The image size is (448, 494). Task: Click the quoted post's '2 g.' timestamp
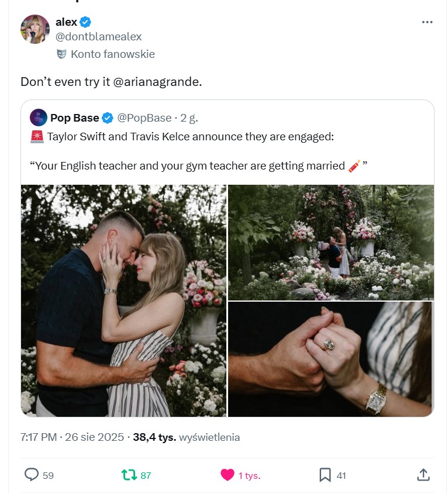point(189,118)
